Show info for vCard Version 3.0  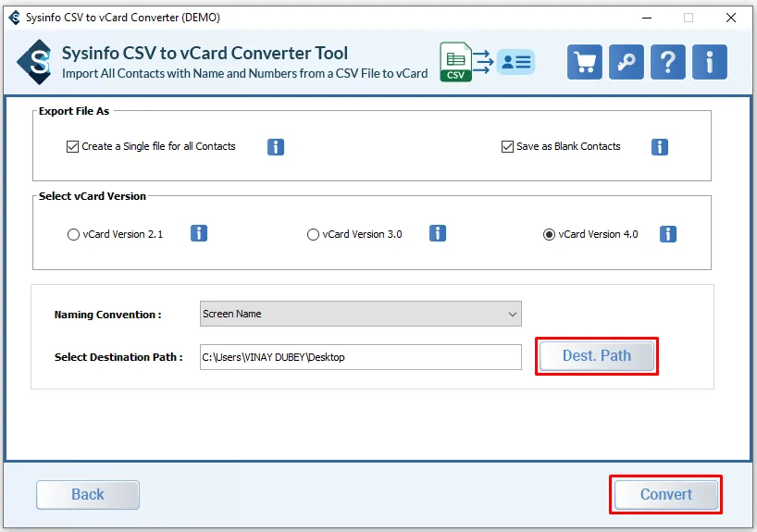pyautogui.click(x=438, y=234)
